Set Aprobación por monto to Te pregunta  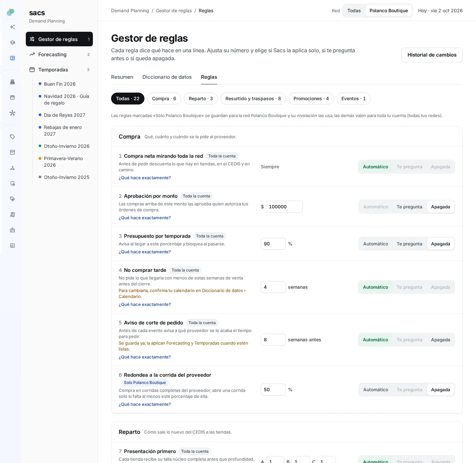click(x=409, y=207)
